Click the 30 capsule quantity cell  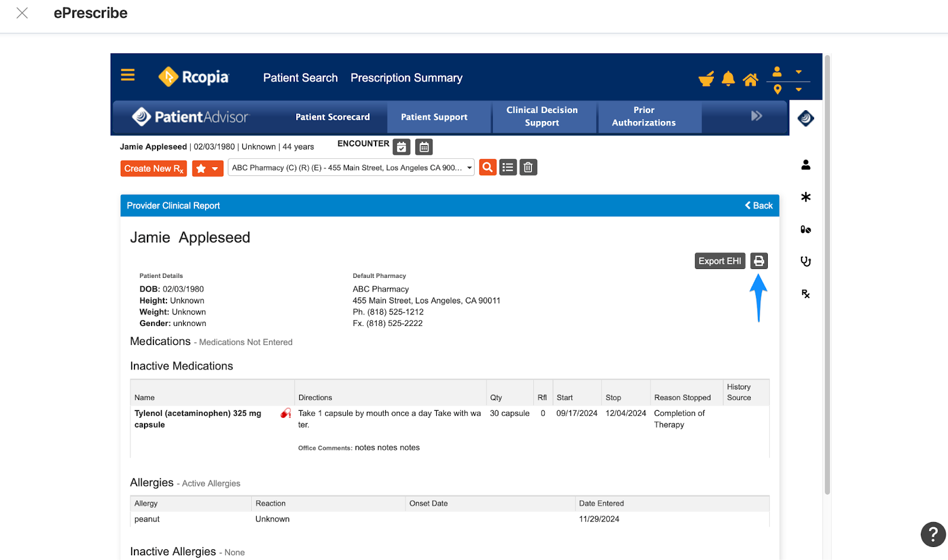[x=510, y=414]
